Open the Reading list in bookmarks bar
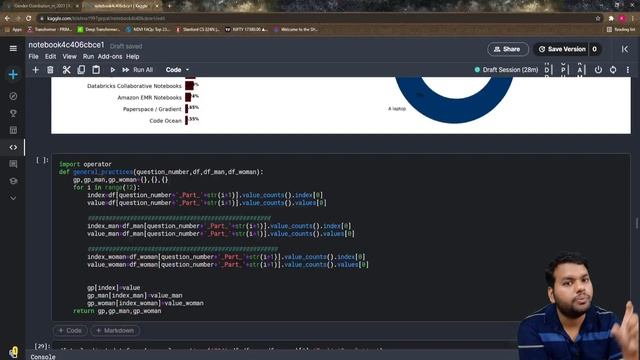The width and height of the screenshot is (640, 360). click(621, 29)
